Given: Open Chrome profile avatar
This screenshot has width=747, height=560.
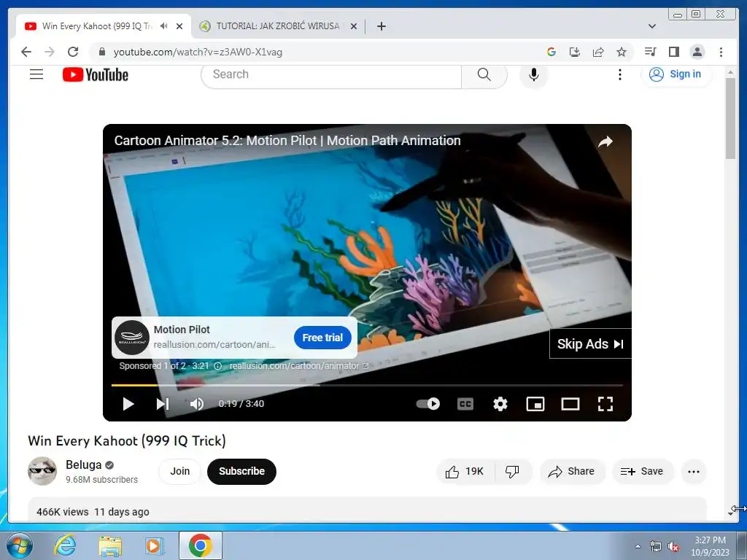Looking at the screenshot, I should point(697,52).
